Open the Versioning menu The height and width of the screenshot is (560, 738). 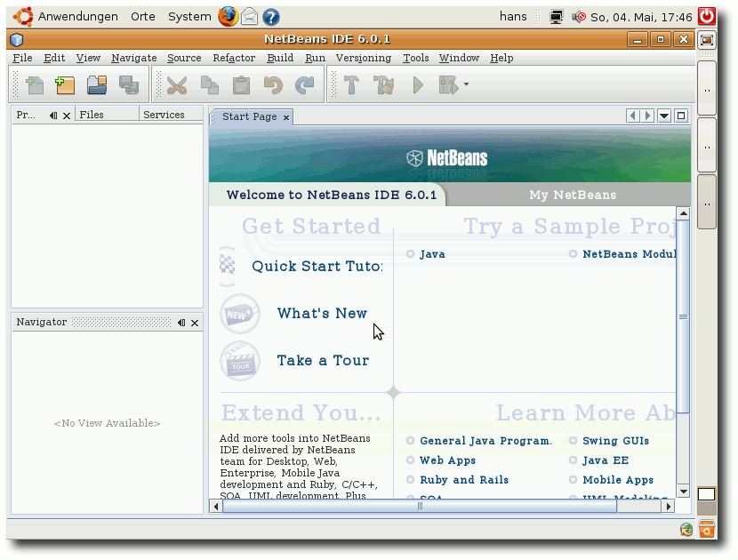[x=364, y=58]
